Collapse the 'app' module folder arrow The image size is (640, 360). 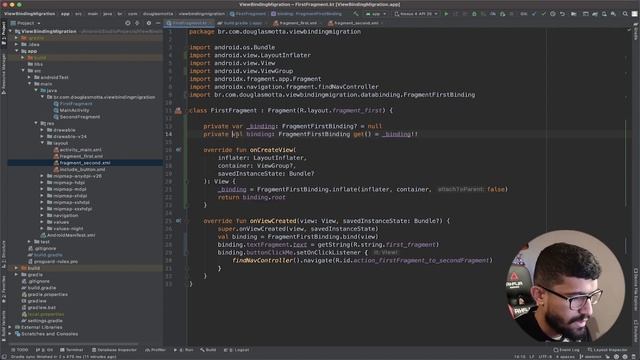pyautogui.click(x=17, y=51)
